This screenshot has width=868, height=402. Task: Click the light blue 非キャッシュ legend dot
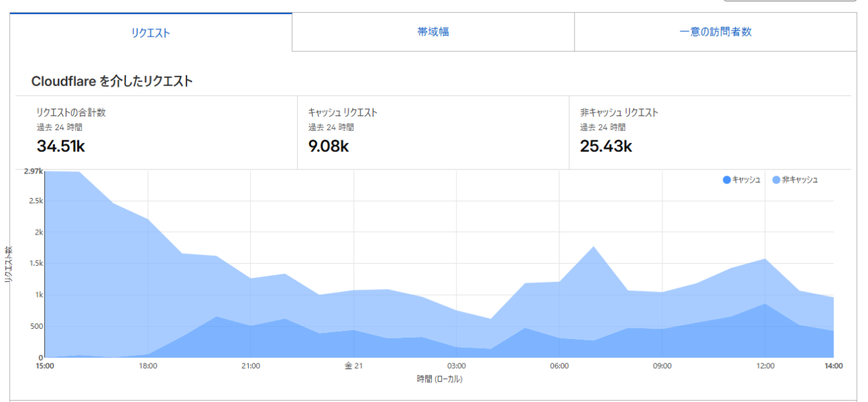tap(776, 180)
